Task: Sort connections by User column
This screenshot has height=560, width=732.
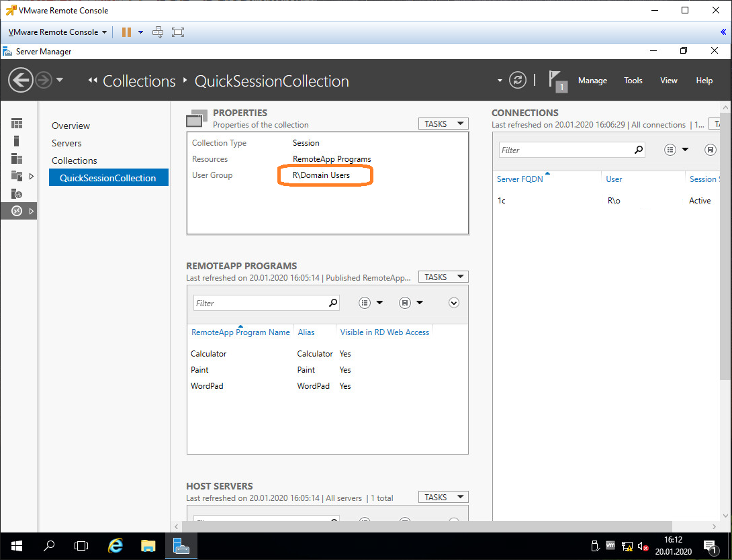Action: (x=614, y=179)
